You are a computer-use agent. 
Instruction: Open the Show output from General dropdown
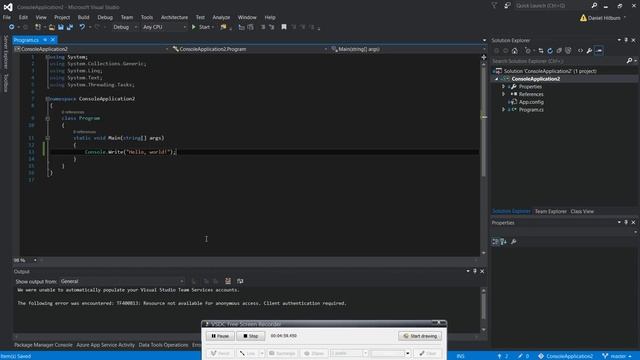(x=122, y=281)
